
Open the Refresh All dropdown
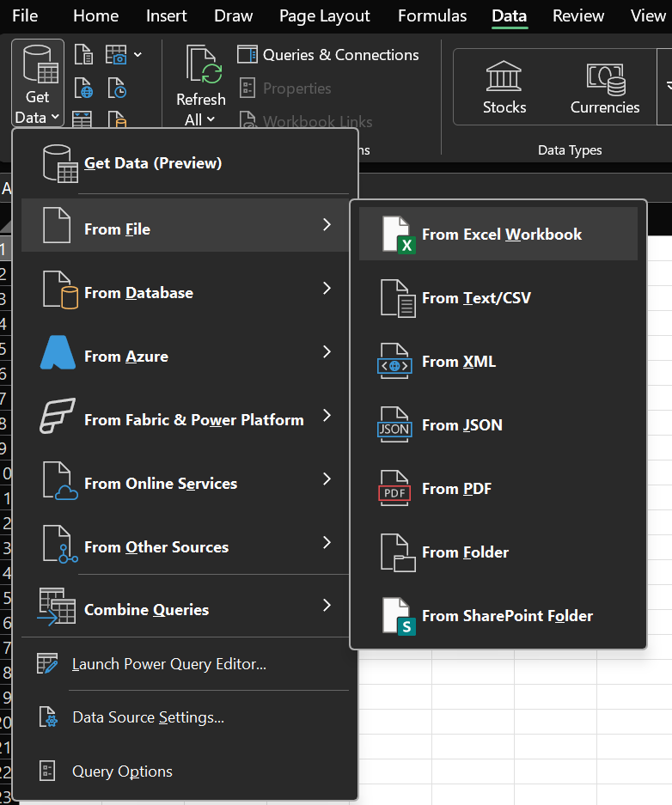click(x=200, y=119)
